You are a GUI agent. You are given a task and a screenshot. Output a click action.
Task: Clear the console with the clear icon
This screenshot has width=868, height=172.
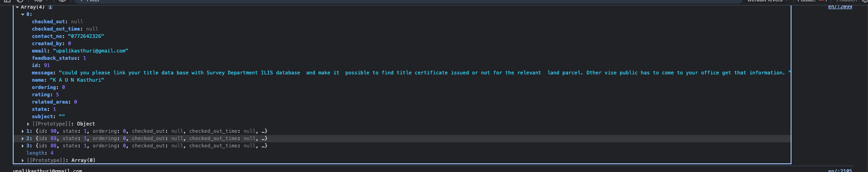tap(20, 1)
